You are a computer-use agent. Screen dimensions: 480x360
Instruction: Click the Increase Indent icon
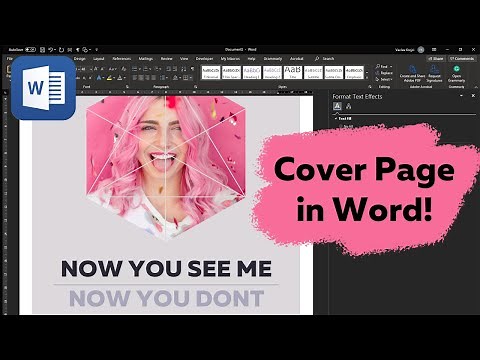(x=176, y=69)
